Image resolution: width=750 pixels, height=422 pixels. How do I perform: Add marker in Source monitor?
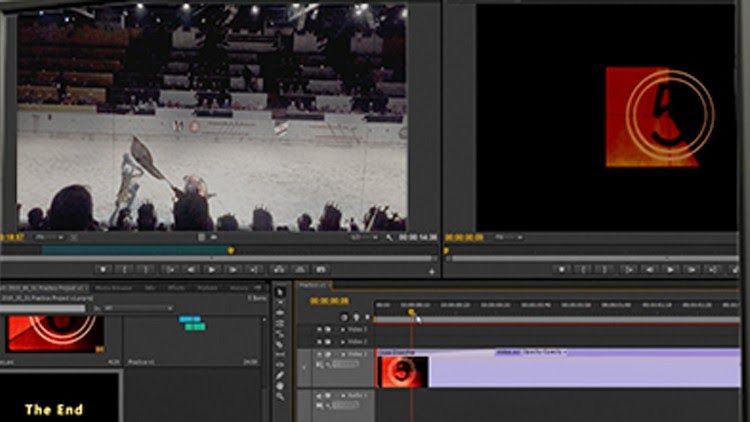(x=103, y=270)
